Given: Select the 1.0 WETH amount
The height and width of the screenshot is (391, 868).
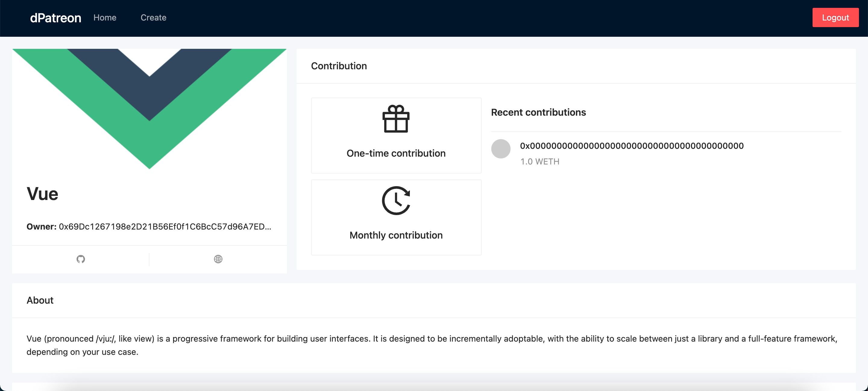Looking at the screenshot, I should point(540,162).
